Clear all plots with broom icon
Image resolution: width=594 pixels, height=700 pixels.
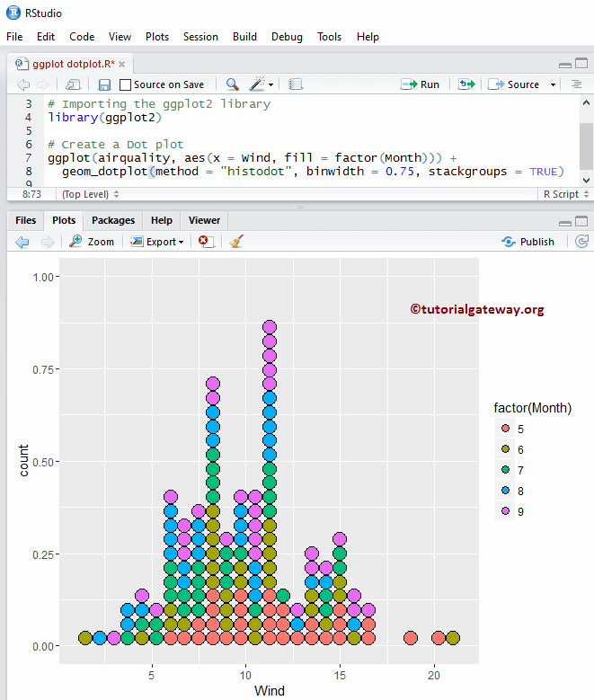coord(236,242)
